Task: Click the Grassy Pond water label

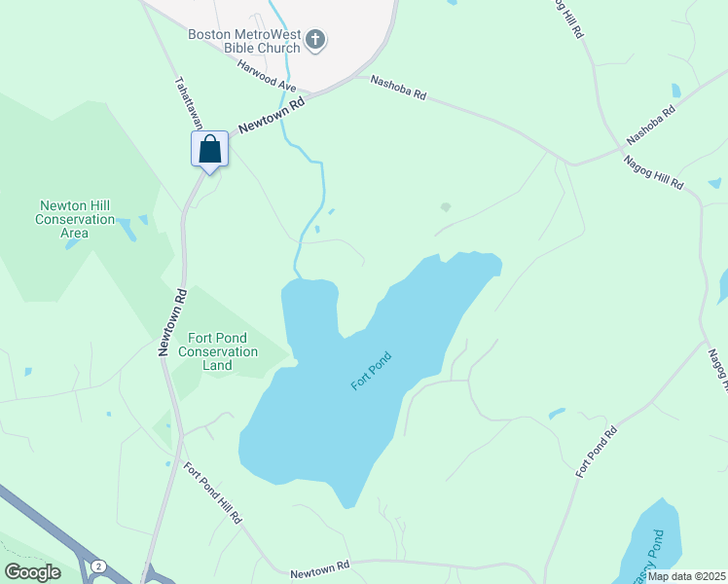Action: point(648,557)
